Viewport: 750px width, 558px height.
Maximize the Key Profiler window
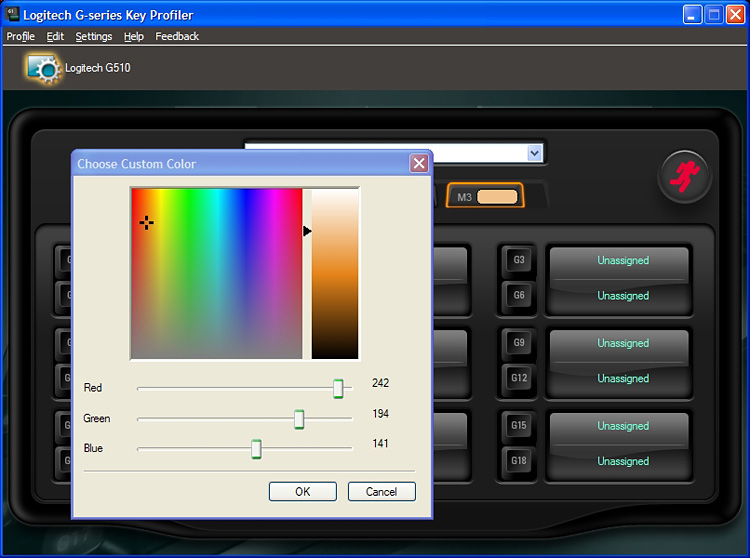point(714,15)
